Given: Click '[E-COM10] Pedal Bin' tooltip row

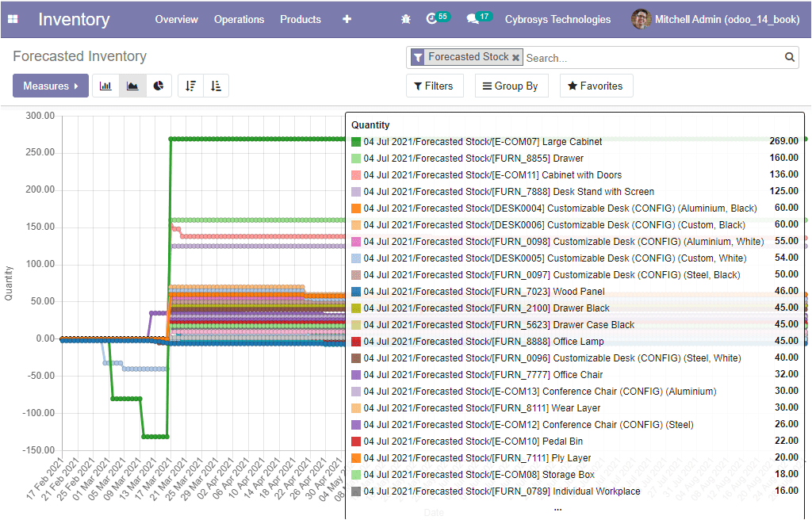Looking at the screenshot, I should click(575, 441).
